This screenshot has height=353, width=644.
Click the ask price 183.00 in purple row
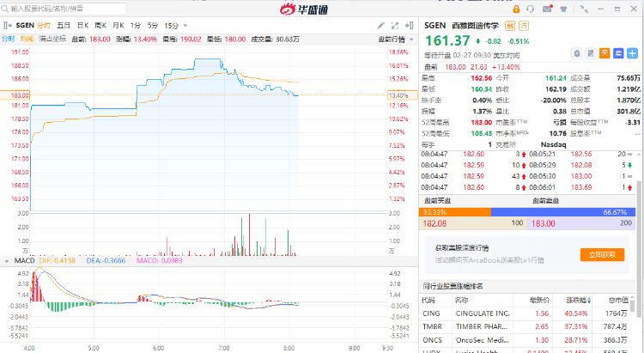[x=543, y=223]
